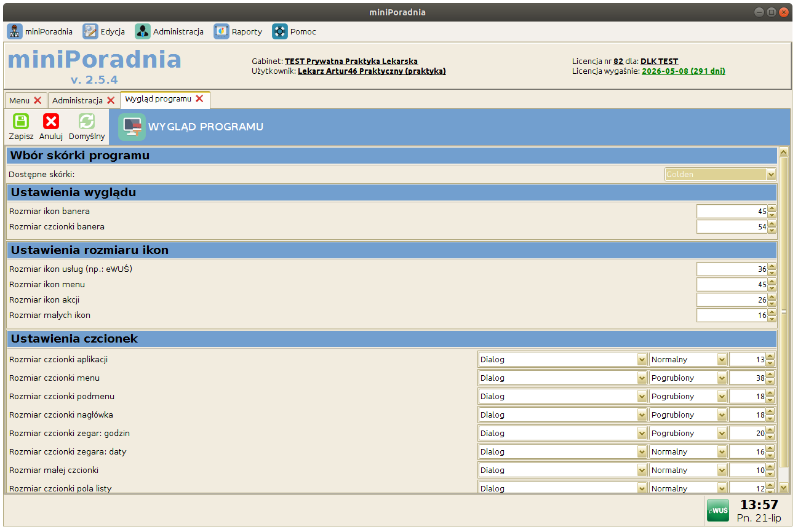Switch to the Administracja tab

(x=77, y=100)
